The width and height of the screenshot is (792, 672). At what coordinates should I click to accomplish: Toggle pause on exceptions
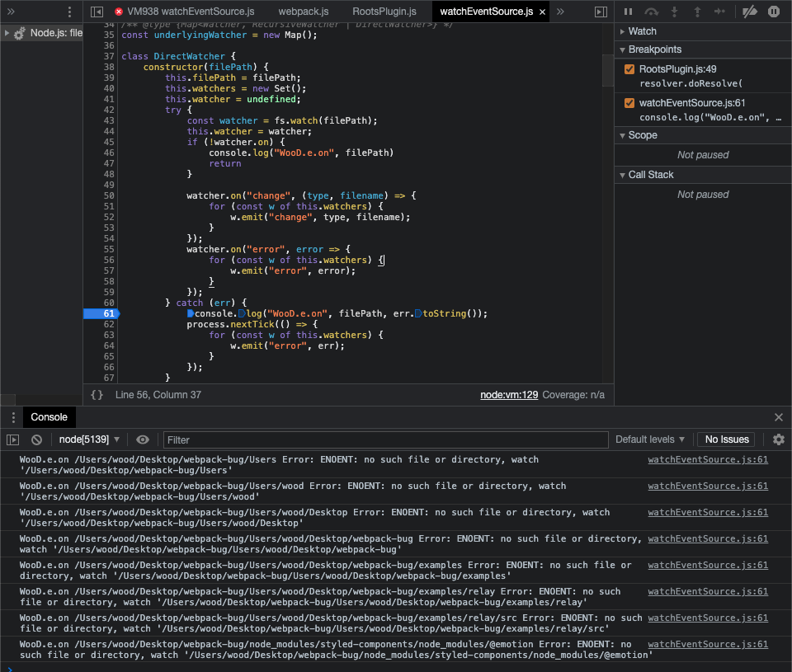[773, 11]
